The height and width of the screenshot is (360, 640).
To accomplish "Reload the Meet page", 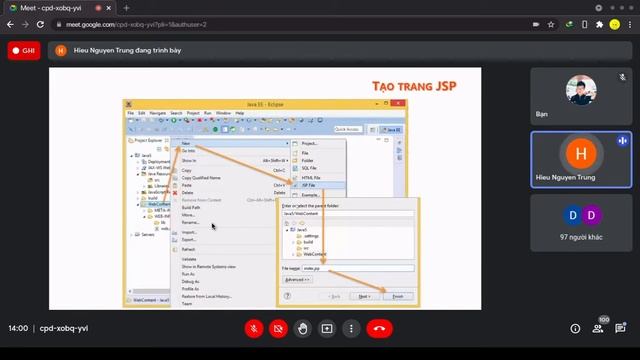I will 40,24.
